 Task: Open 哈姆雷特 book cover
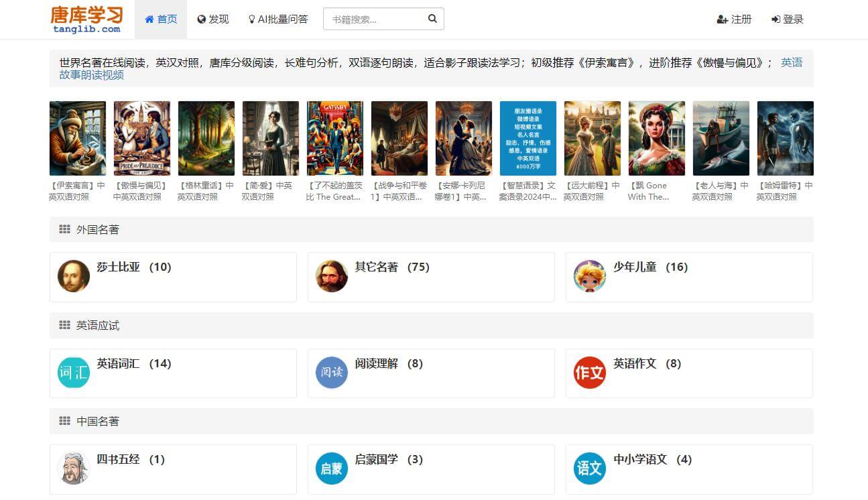[x=786, y=138]
